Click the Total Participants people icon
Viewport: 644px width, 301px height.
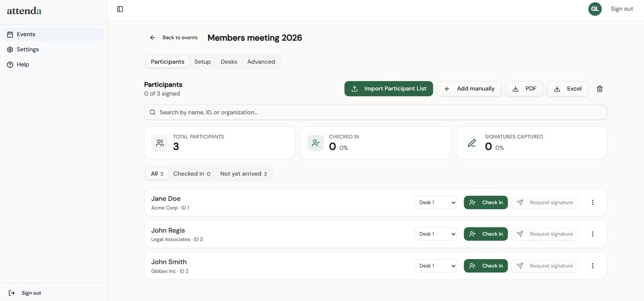click(x=160, y=143)
